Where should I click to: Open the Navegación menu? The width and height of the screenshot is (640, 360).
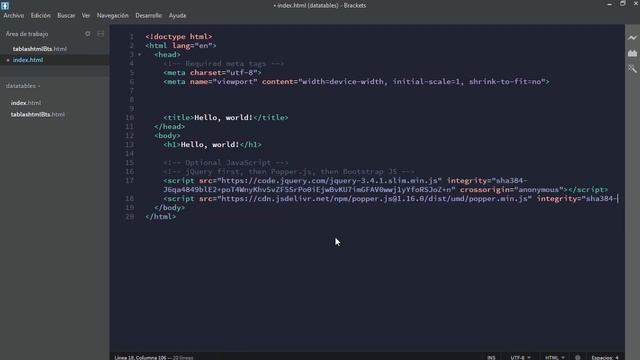(113, 16)
